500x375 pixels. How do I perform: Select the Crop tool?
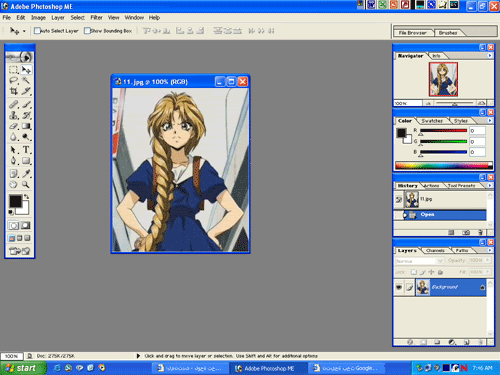13,91
